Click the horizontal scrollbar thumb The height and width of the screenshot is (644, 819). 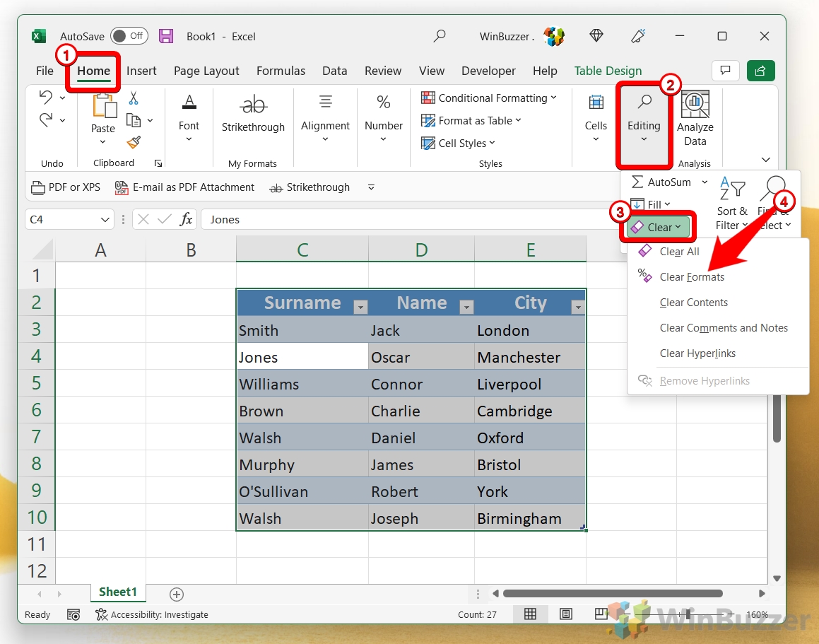(x=613, y=593)
